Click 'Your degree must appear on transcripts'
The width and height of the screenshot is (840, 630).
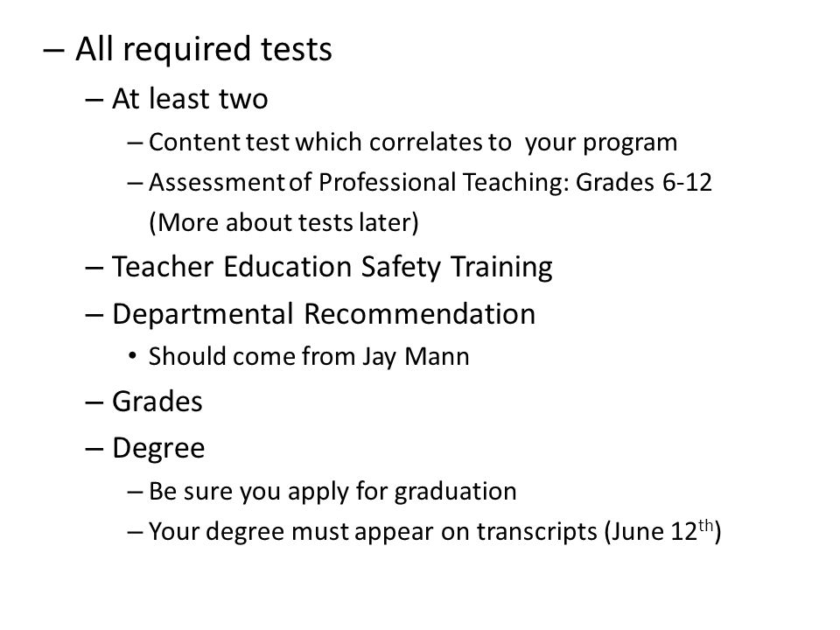[373, 531]
